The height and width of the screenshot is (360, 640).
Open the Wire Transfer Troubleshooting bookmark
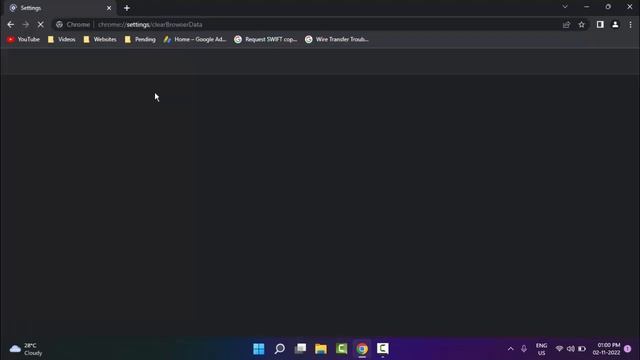[x=337, y=39]
